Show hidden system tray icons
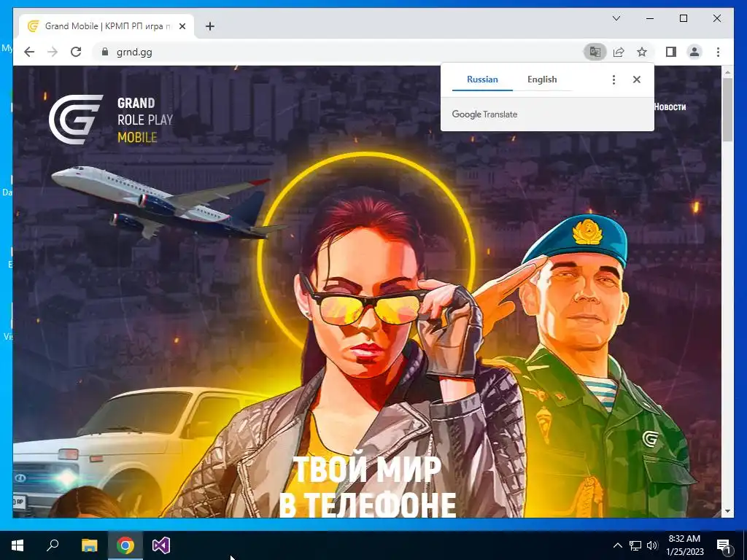The image size is (747, 560). pos(617,545)
